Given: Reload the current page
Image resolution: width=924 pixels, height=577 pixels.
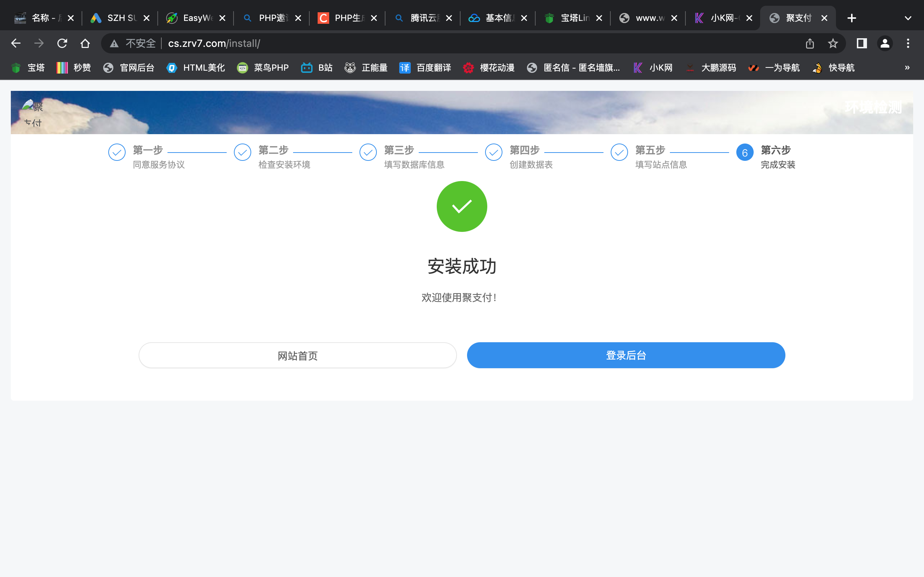Looking at the screenshot, I should point(62,43).
